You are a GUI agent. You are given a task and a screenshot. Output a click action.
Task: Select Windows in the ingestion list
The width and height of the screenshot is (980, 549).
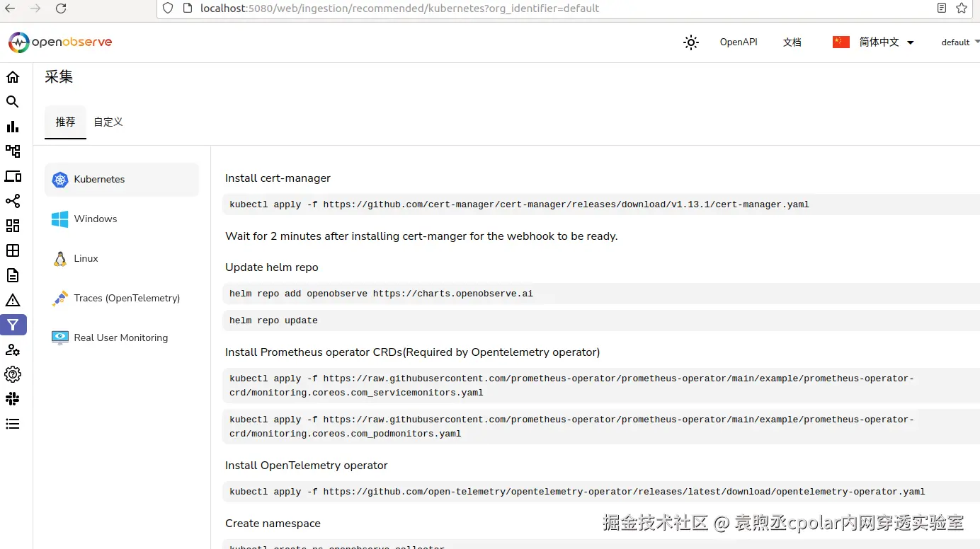pyautogui.click(x=122, y=219)
